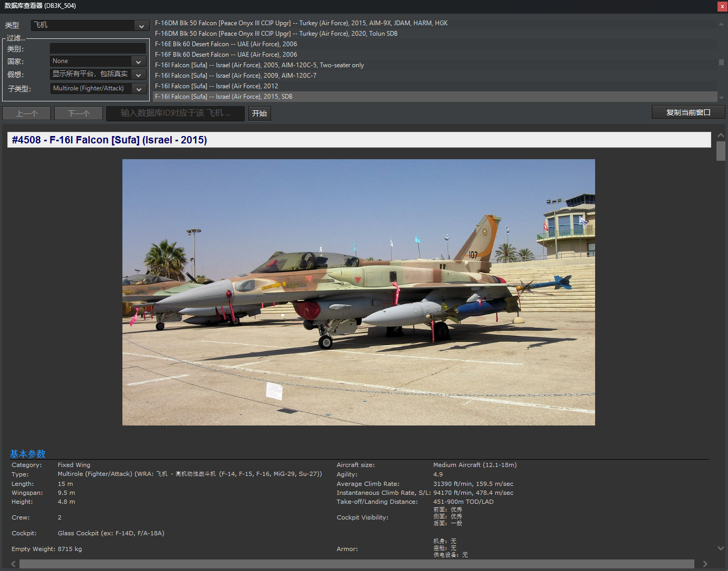The image size is (728, 571).
Task: Click the 复制当前窗口 button
Action: pyautogui.click(x=688, y=112)
